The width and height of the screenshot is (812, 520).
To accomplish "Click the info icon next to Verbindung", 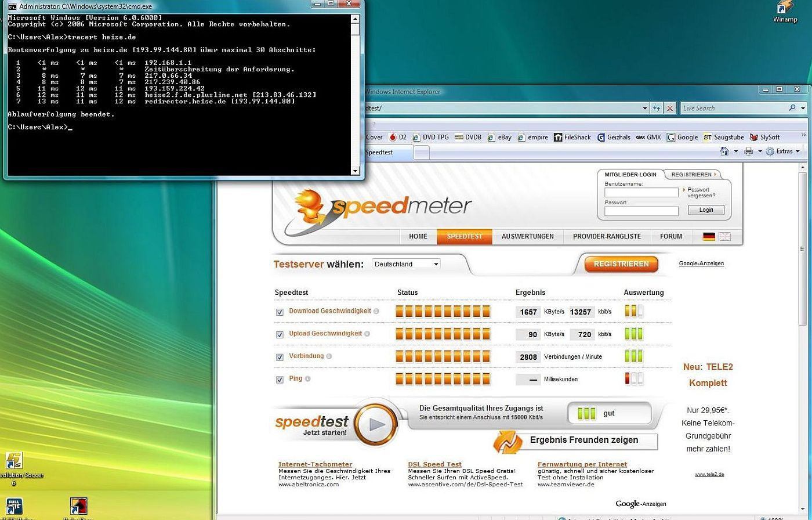I will [x=329, y=356].
